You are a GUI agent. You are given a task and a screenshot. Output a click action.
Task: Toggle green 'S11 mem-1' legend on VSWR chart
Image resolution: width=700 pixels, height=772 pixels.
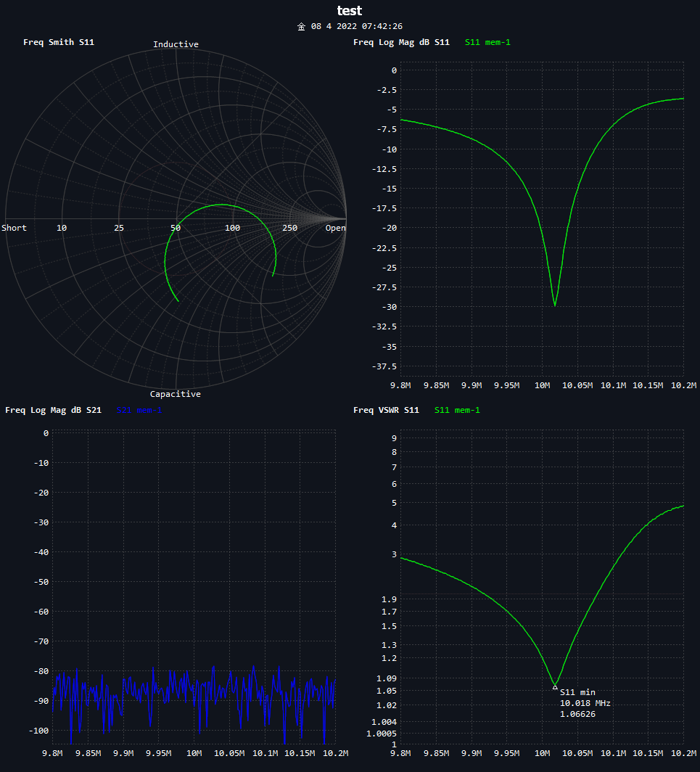[x=457, y=410]
